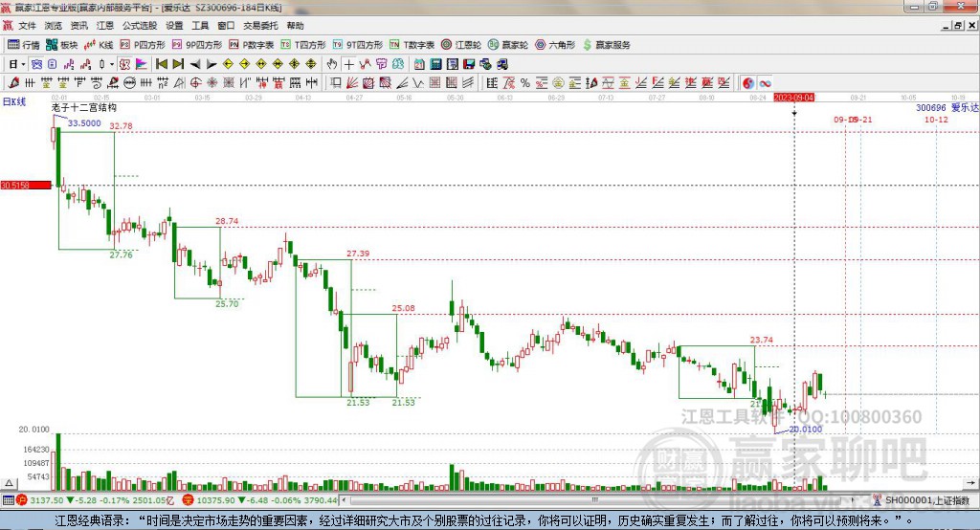Open the 浏览 menu
This screenshot has width=980, height=530.
click(54, 26)
